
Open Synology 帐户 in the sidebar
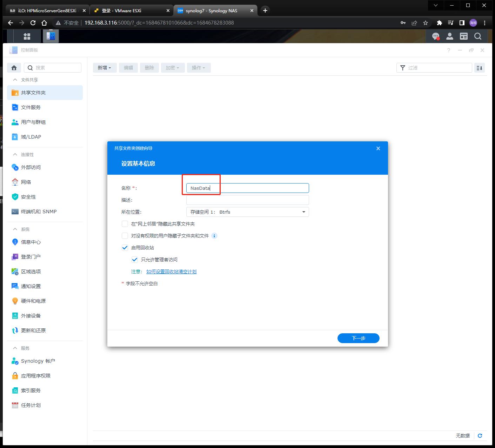tap(45, 361)
